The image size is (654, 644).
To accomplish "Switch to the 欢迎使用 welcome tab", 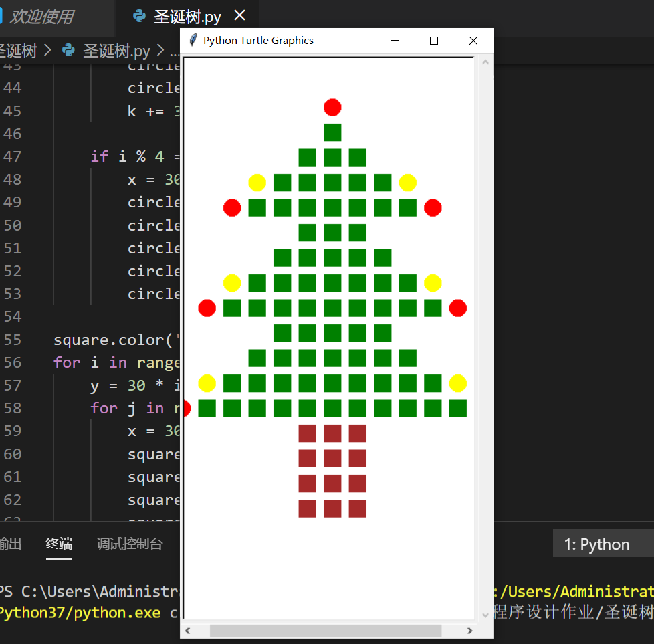I will [x=41, y=17].
